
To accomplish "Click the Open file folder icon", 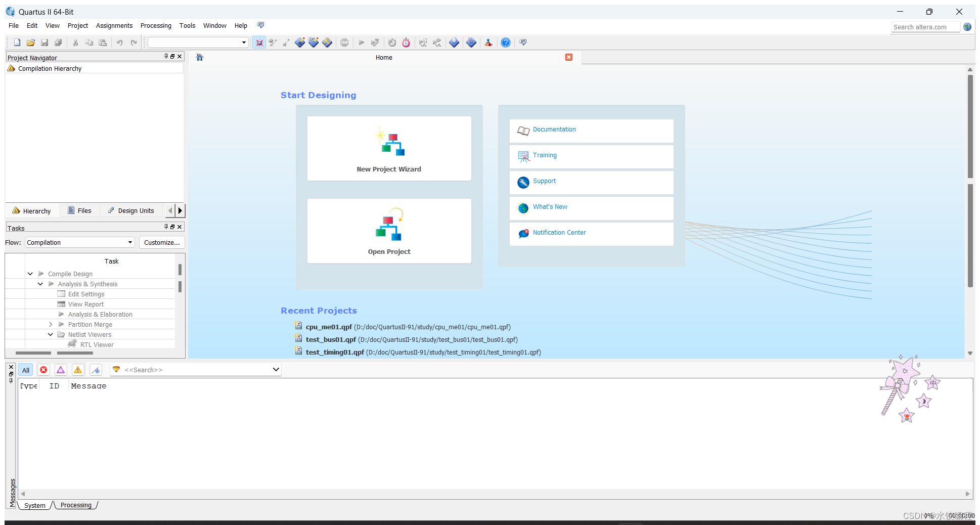I will click(x=31, y=42).
